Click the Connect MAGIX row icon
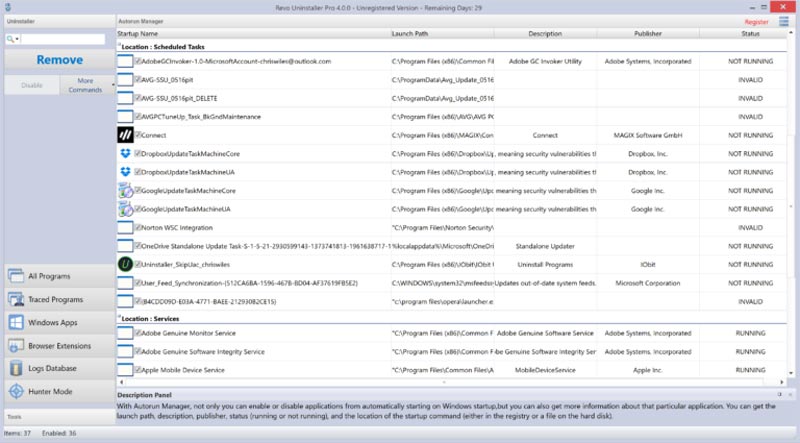The width and height of the screenshot is (800, 443). tap(125, 135)
